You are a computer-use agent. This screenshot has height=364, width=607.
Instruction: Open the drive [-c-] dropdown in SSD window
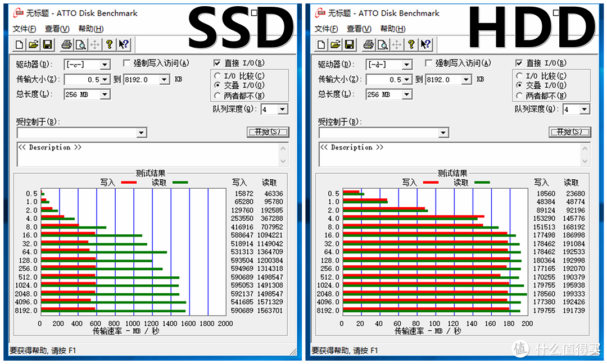105,65
